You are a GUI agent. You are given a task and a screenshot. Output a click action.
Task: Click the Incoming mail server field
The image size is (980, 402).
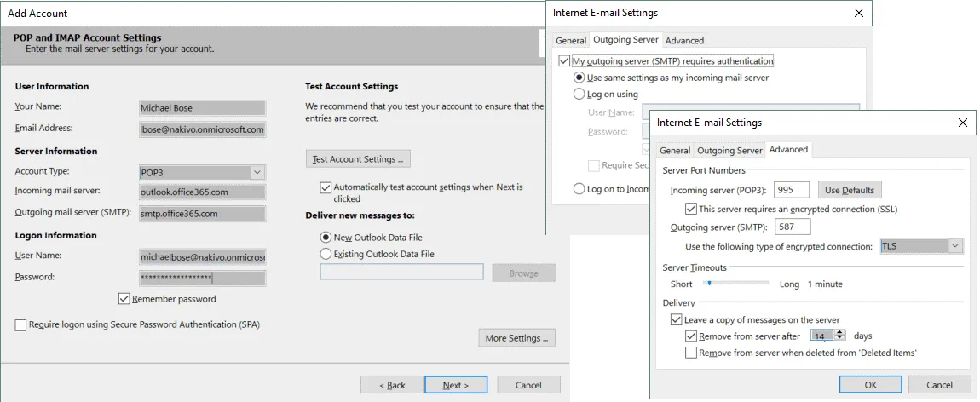tap(202, 192)
